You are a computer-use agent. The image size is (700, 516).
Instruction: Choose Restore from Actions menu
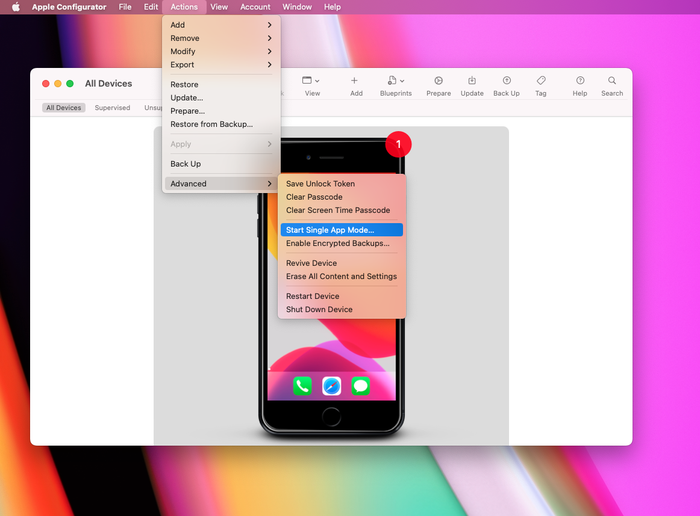221,84
